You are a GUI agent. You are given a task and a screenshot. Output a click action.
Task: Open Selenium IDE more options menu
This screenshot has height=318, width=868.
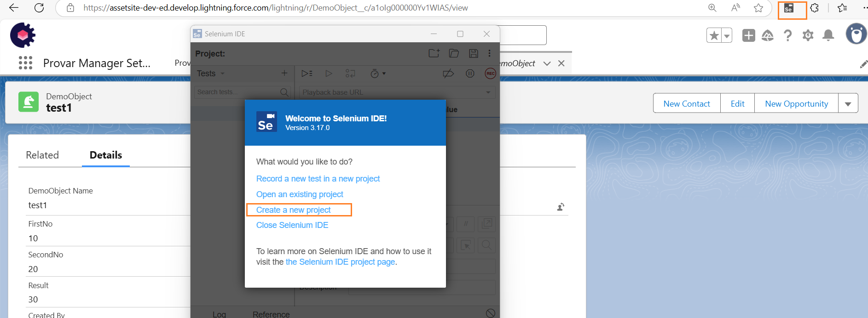click(x=489, y=53)
